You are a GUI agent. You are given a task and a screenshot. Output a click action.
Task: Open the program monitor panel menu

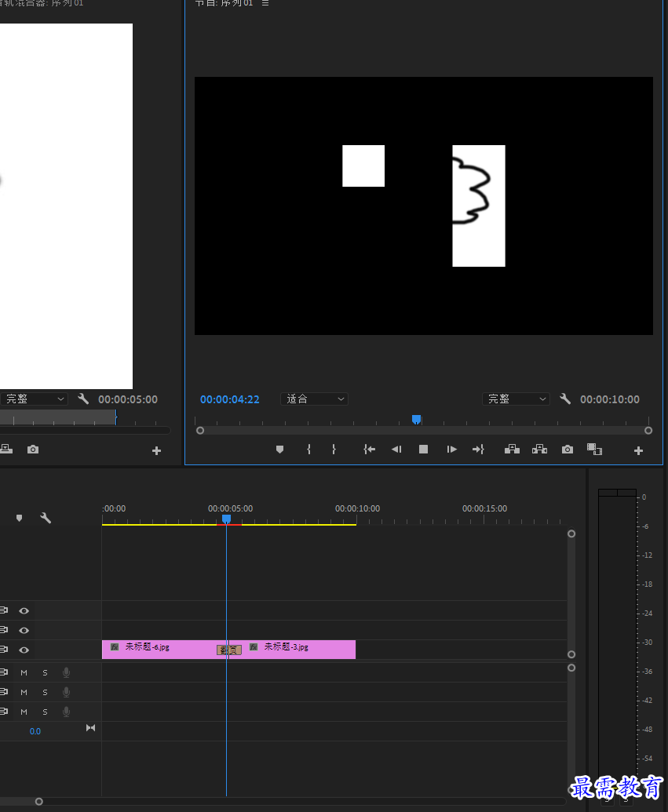(265, 3)
